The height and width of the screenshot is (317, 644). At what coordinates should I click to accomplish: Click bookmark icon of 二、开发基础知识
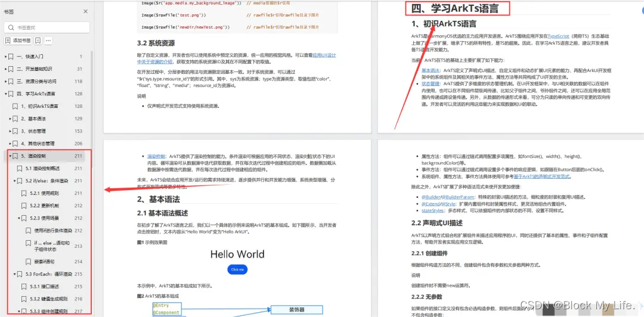(11, 69)
